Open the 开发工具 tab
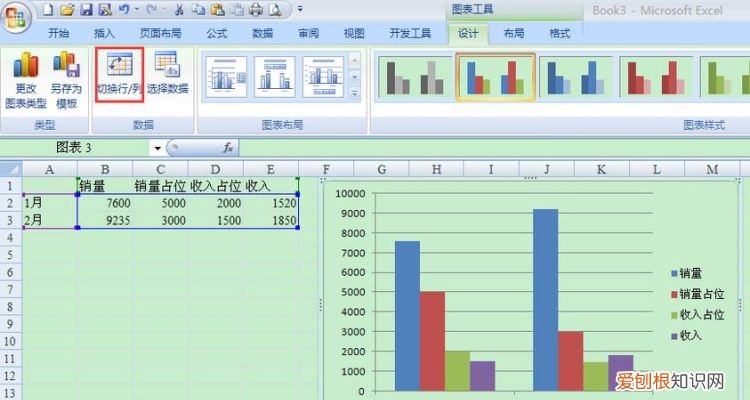This screenshot has height=400, width=750. click(x=410, y=33)
